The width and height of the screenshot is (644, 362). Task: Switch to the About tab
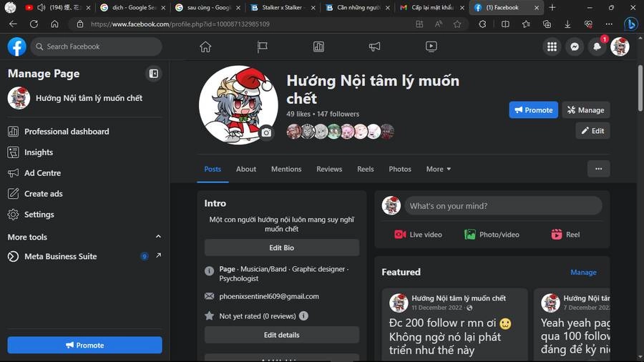(x=246, y=169)
